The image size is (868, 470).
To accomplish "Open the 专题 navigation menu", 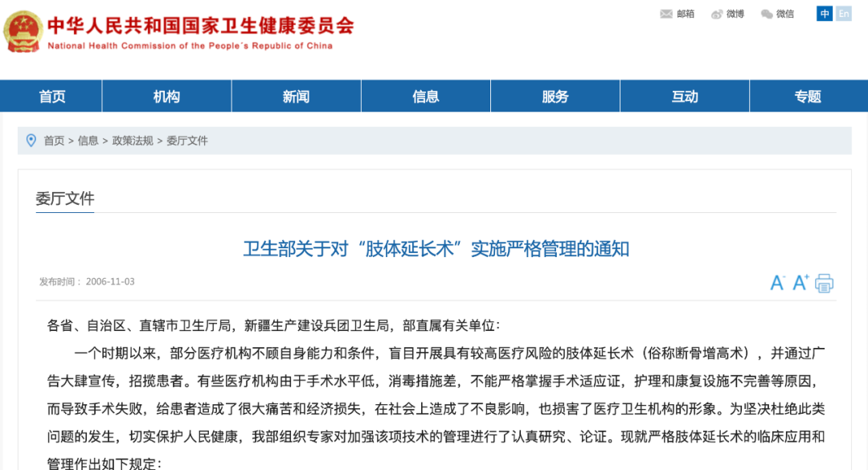I will pyautogui.click(x=808, y=96).
